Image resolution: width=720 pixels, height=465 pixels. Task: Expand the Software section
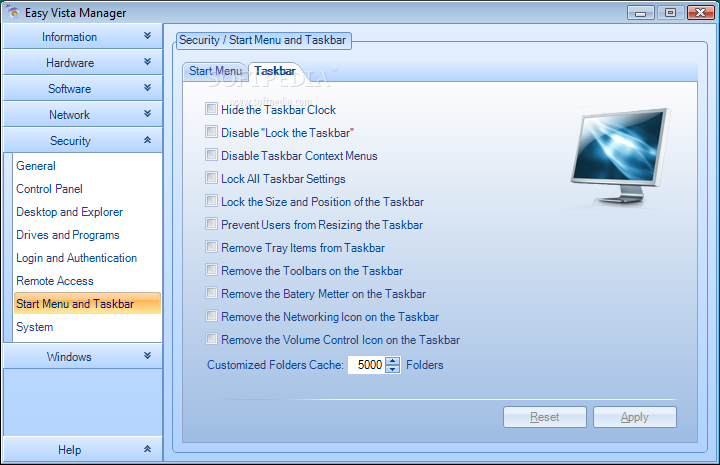[x=83, y=88]
